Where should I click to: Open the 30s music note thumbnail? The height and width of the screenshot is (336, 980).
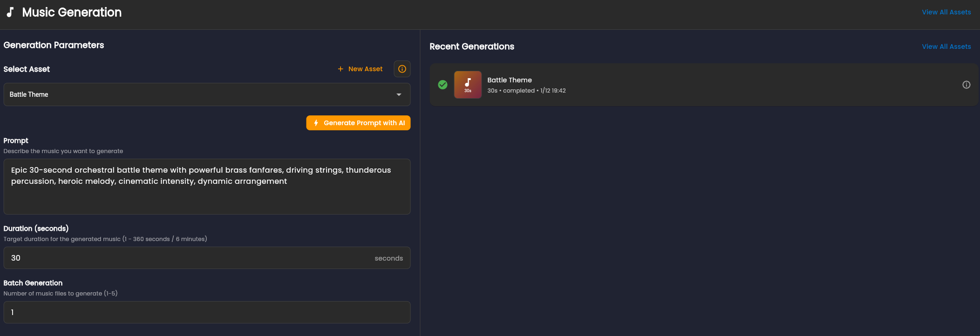pyautogui.click(x=468, y=85)
